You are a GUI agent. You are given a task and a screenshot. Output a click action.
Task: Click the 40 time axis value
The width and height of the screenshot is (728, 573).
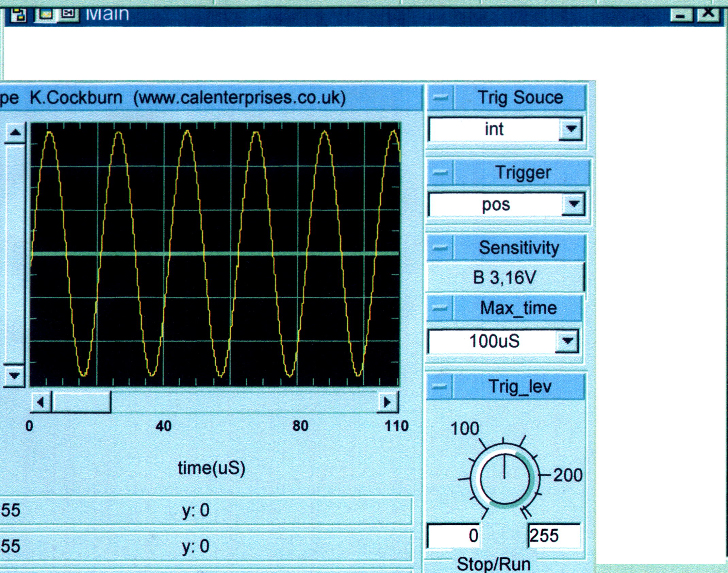point(163,426)
